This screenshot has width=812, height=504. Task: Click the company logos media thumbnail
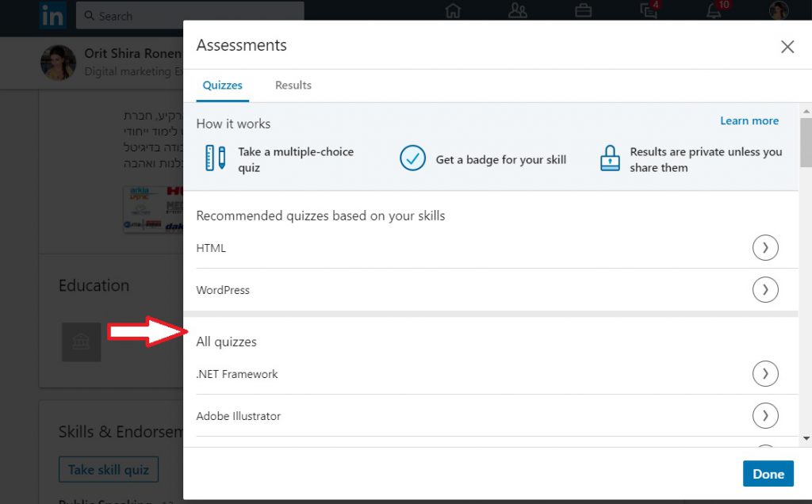tap(153, 209)
